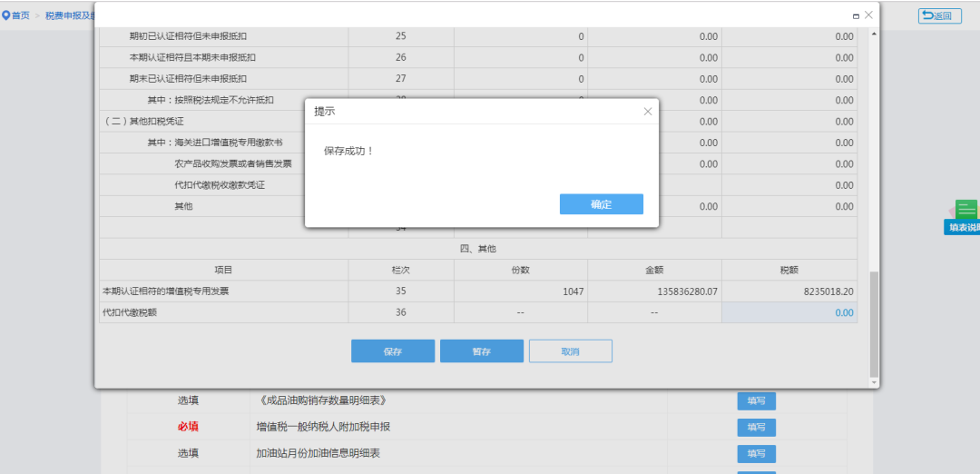Maximize the form window using the square icon
The width and height of the screenshot is (980, 474).
click(856, 16)
